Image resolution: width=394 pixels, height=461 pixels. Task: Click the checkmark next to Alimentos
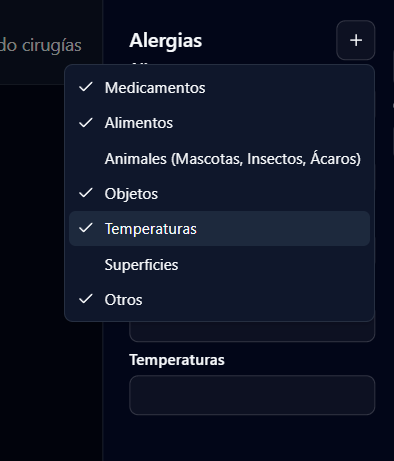[x=86, y=123]
